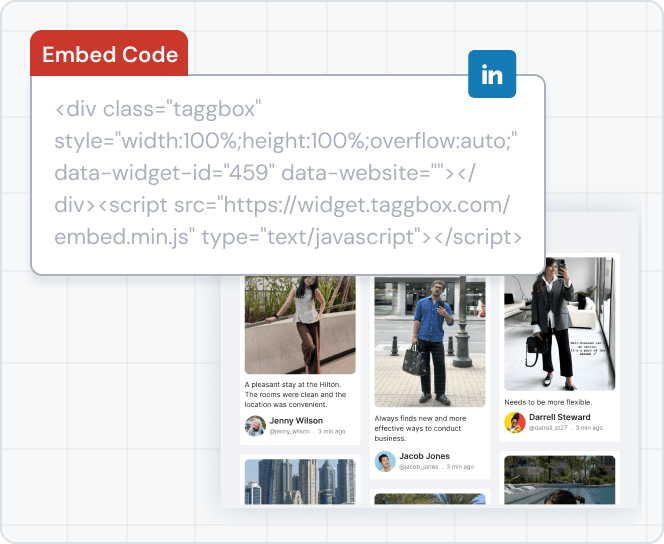Click the @jenny_wilson handle
The image size is (664, 544).
(x=290, y=431)
